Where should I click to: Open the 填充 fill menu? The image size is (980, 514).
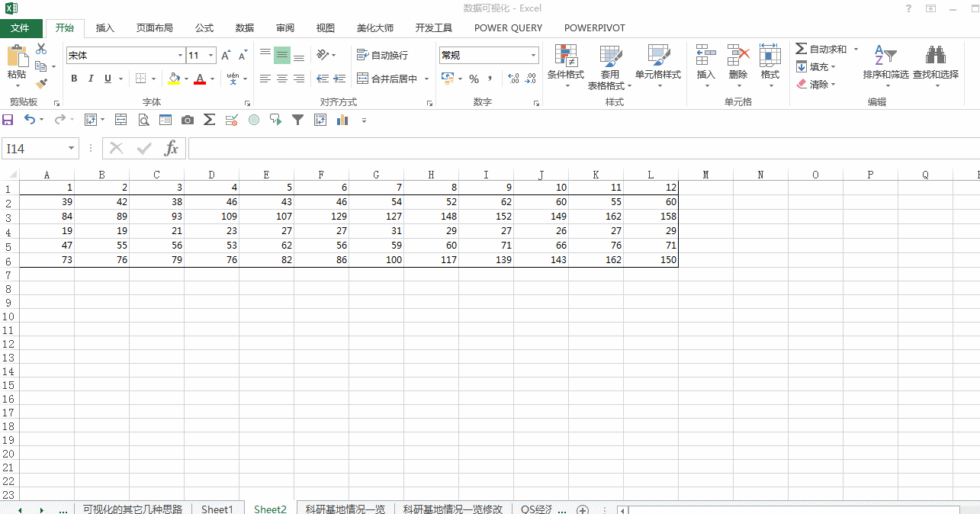[x=816, y=66]
